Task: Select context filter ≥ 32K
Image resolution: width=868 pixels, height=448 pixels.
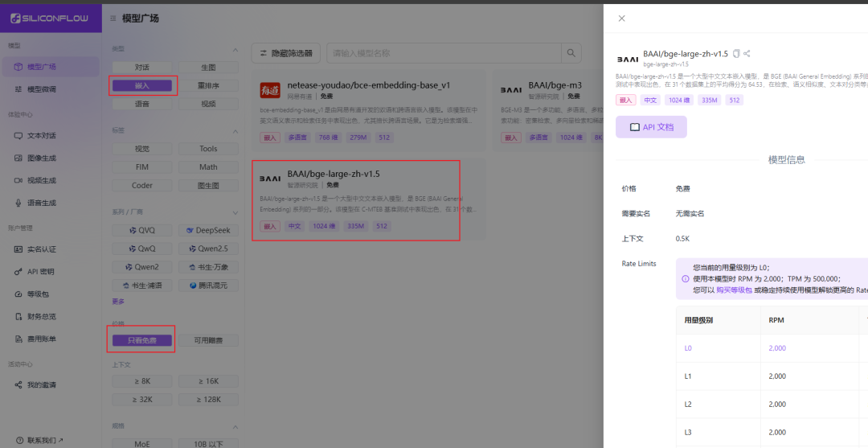Action: (141, 399)
